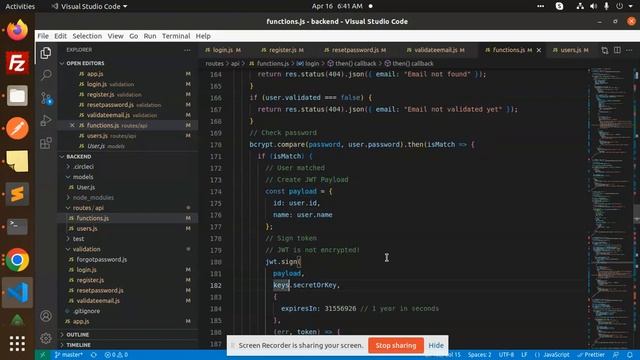
Task: Open .gitignore in the file tree
Action: pos(87,311)
